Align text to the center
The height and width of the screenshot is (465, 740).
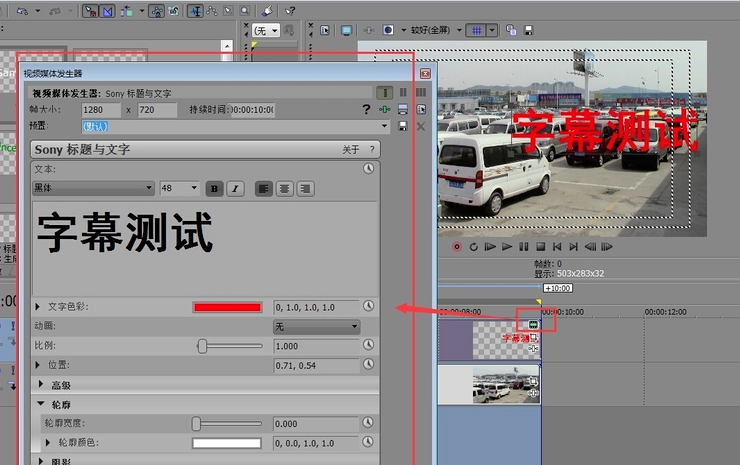click(x=285, y=188)
